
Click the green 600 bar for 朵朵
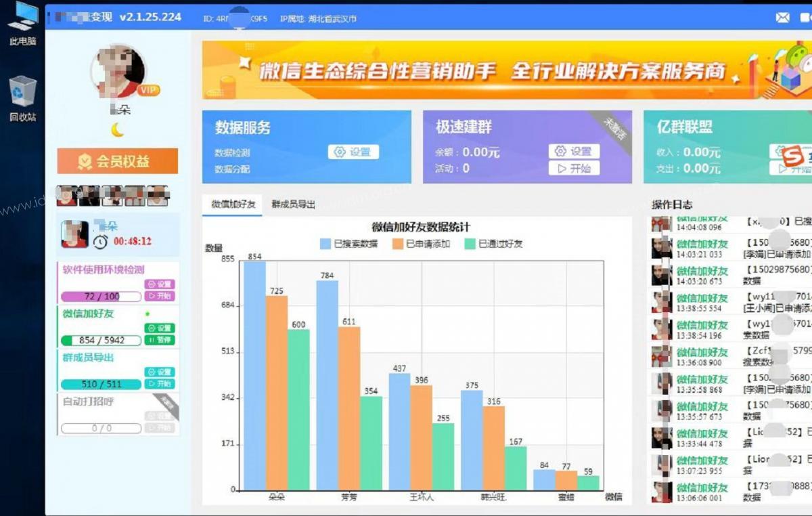pos(298,410)
